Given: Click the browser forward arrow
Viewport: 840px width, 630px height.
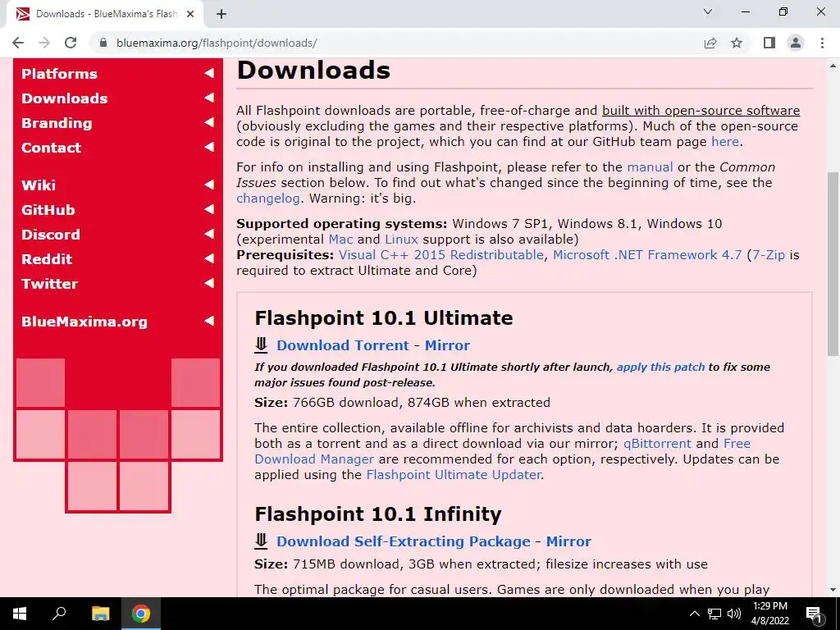Looking at the screenshot, I should (44, 43).
